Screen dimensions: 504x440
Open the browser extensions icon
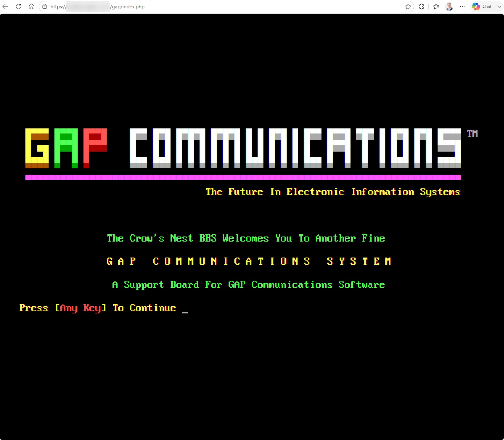pyautogui.click(x=421, y=7)
